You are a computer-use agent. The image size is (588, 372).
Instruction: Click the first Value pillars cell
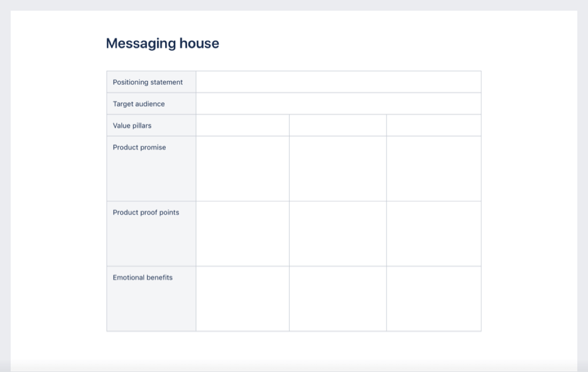242,125
